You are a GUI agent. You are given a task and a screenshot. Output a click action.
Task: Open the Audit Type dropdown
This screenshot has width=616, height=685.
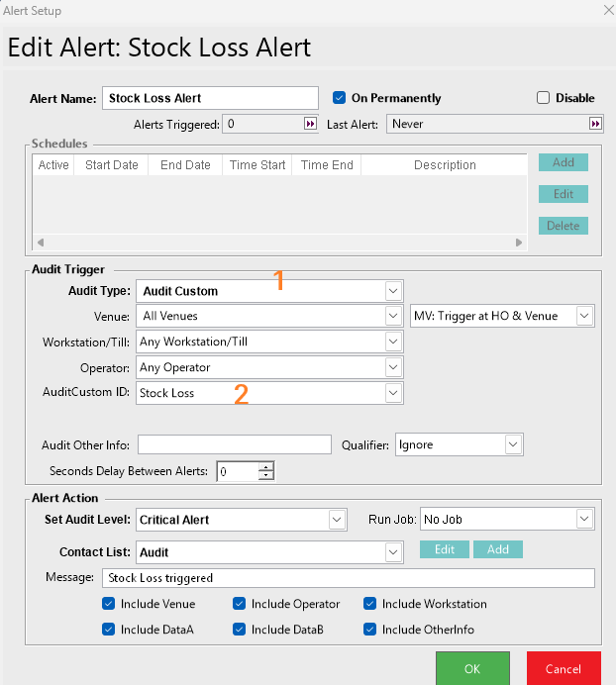pyautogui.click(x=393, y=291)
